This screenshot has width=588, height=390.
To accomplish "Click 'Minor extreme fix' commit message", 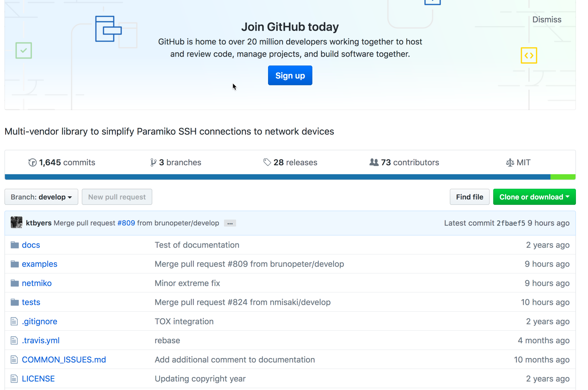I will pyautogui.click(x=187, y=283).
